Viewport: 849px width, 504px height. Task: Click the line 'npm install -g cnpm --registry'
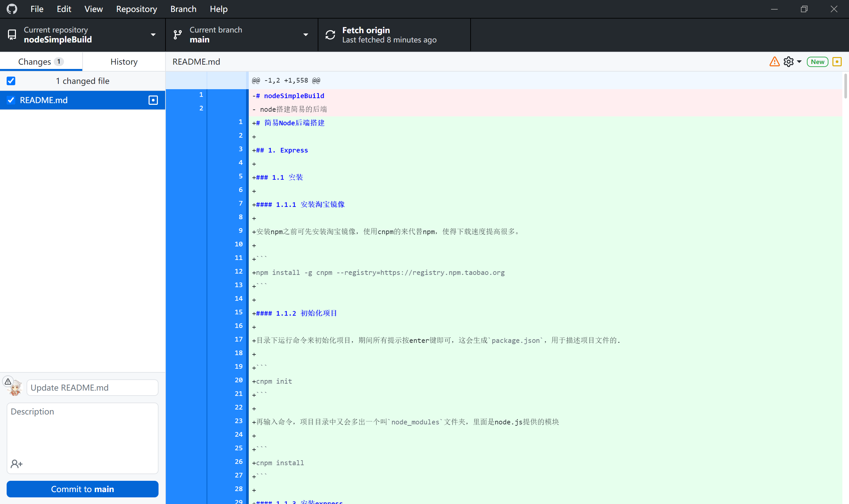pyautogui.click(x=378, y=272)
